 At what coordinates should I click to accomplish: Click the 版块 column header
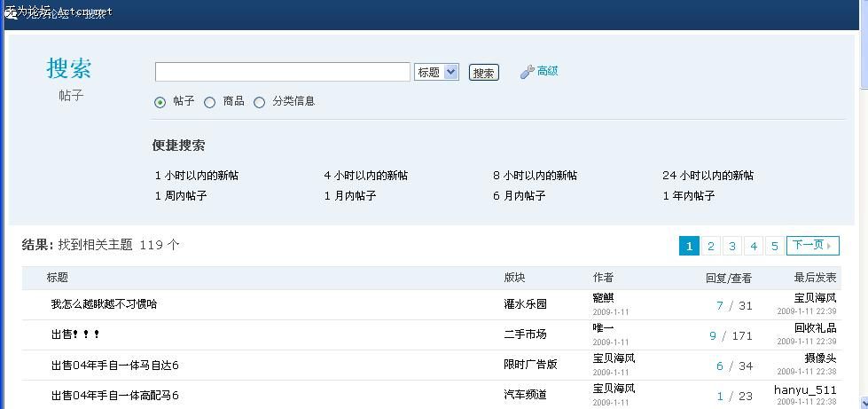[x=514, y=278]
